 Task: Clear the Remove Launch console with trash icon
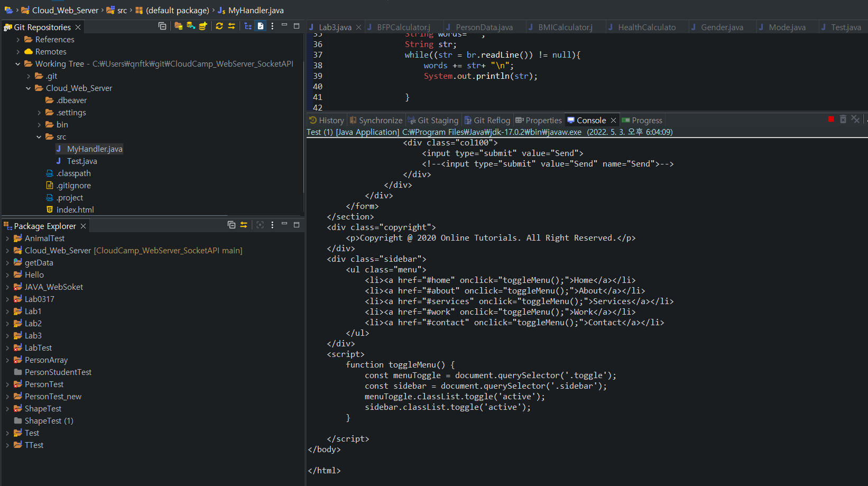[x=843, y=119]
